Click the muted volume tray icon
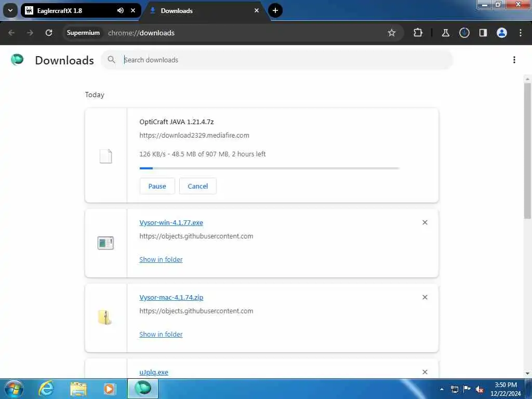This screenshot has height=399, width=532. pyautogui.click(x=480, y=390)
